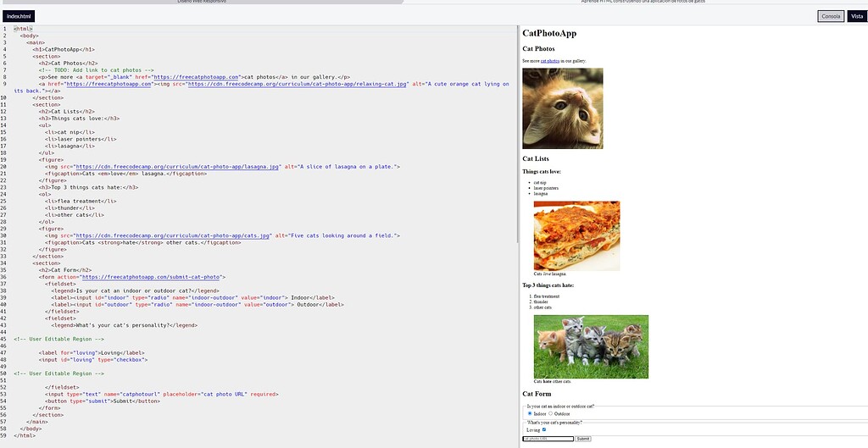Select the Indoor radio button

[x=530, y=413]
